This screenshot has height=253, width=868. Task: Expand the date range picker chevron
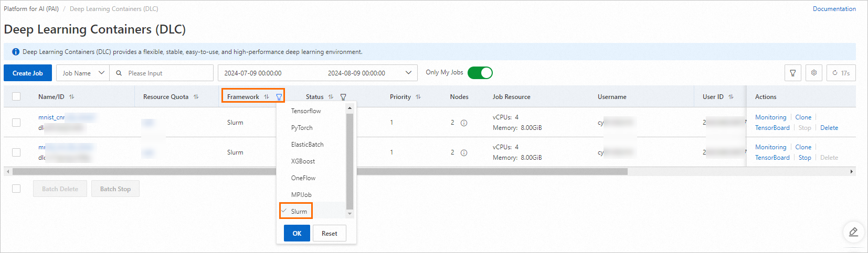408,73
